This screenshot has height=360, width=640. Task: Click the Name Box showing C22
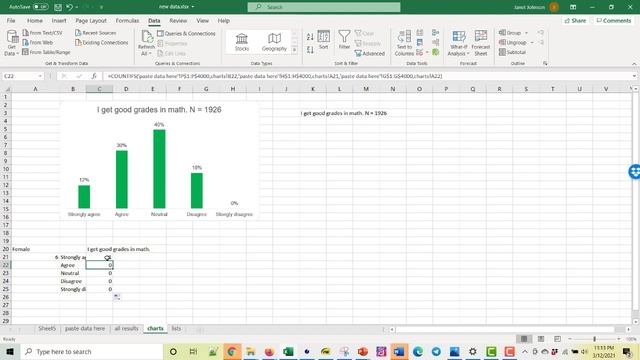point(22,76)
